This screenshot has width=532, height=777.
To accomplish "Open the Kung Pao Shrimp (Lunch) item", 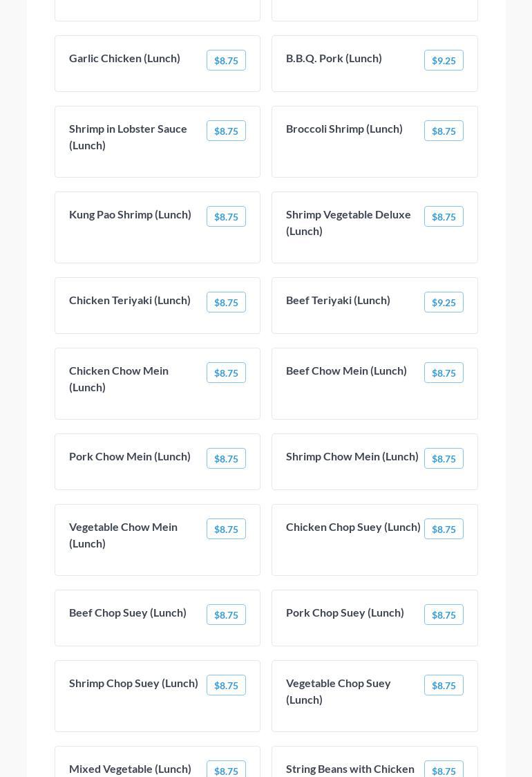I will click(x=130, y=215).
